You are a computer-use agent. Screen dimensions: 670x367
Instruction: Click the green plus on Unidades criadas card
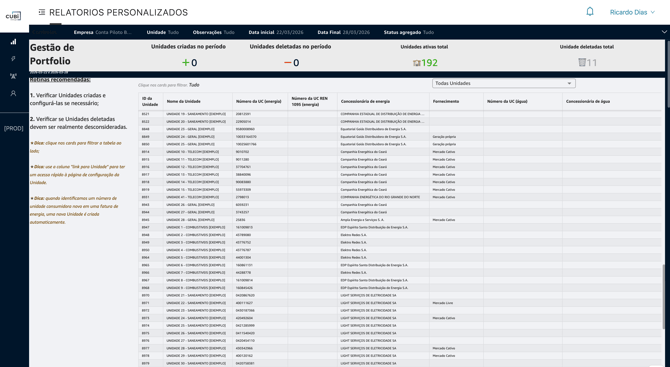pos(185,63)
